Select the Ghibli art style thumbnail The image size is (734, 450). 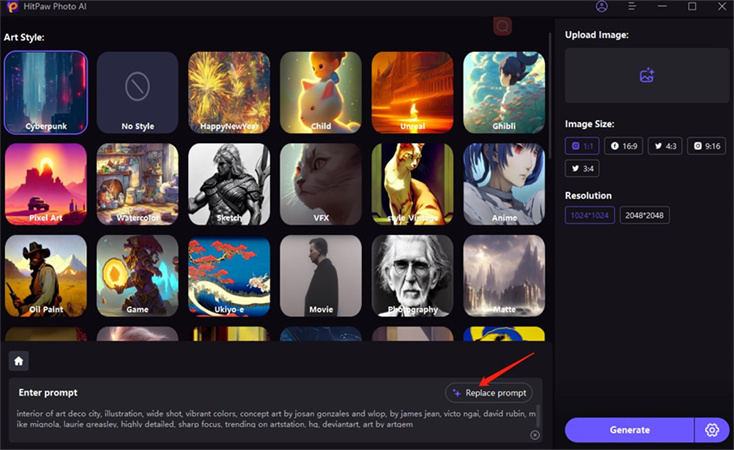point(504,93)
